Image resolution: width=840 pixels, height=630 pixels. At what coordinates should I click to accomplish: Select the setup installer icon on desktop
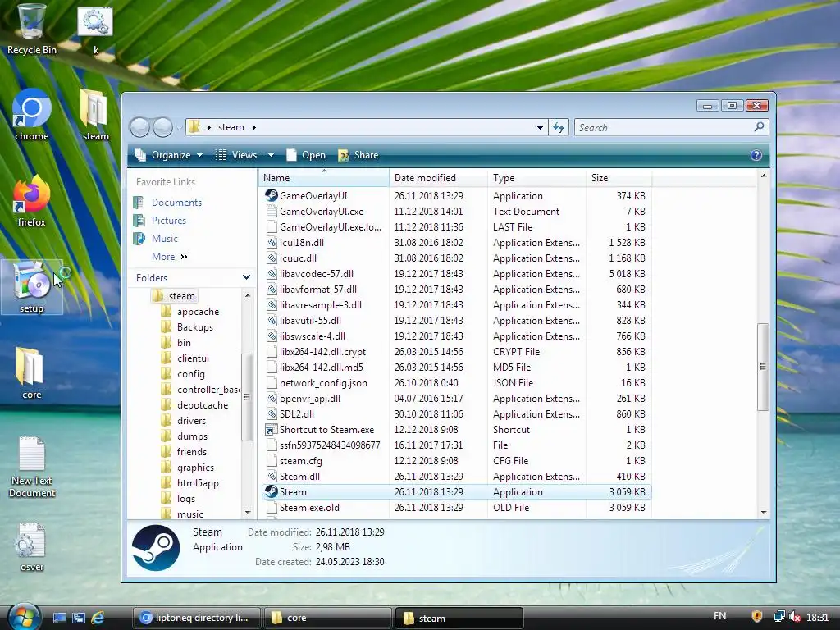point(32,286)
